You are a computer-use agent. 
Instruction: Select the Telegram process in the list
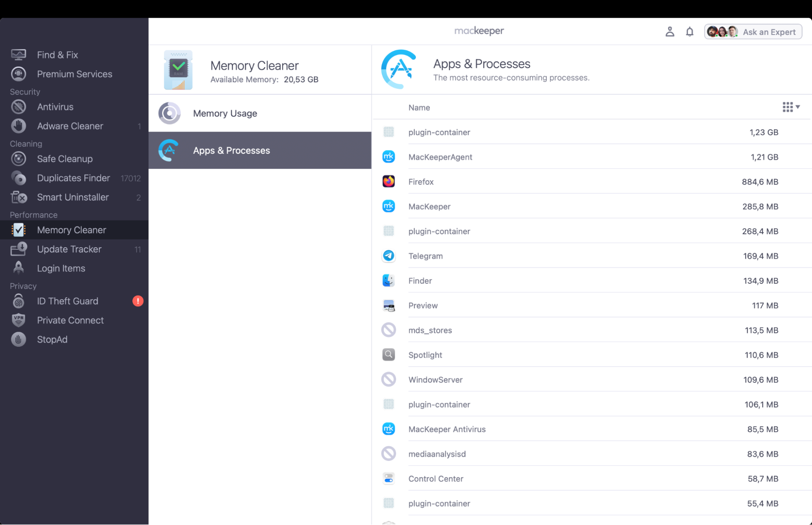(x=569, y=256)
